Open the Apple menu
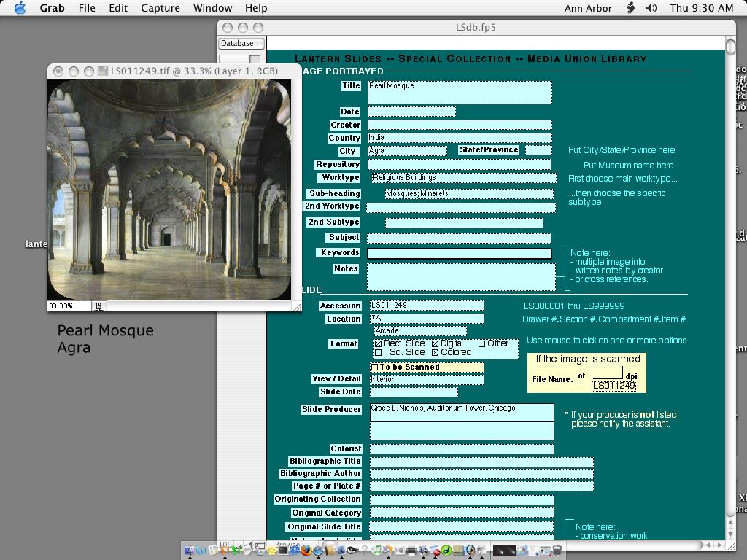Screen dimensions: 747x560 coord(20,8)
